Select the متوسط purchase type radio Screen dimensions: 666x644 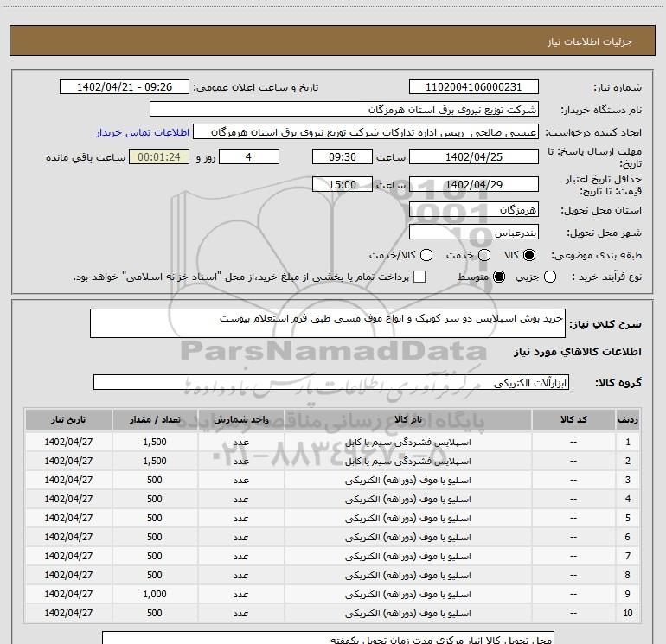499,277
